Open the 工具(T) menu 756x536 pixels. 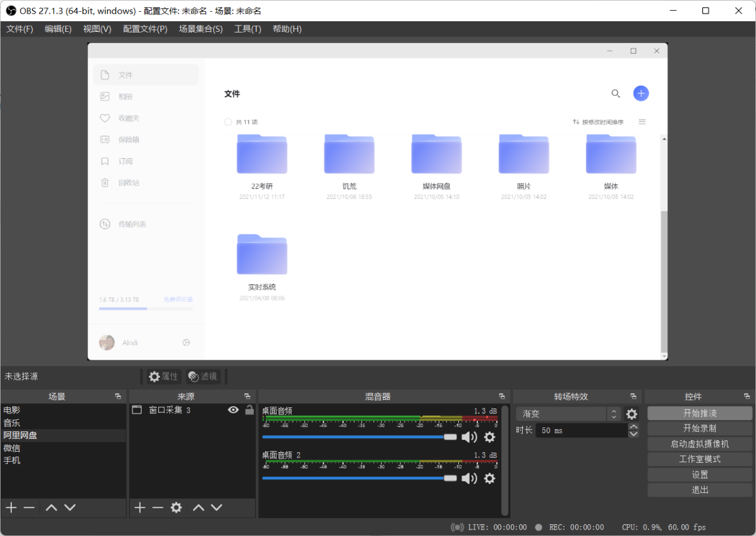click(247, 29)
